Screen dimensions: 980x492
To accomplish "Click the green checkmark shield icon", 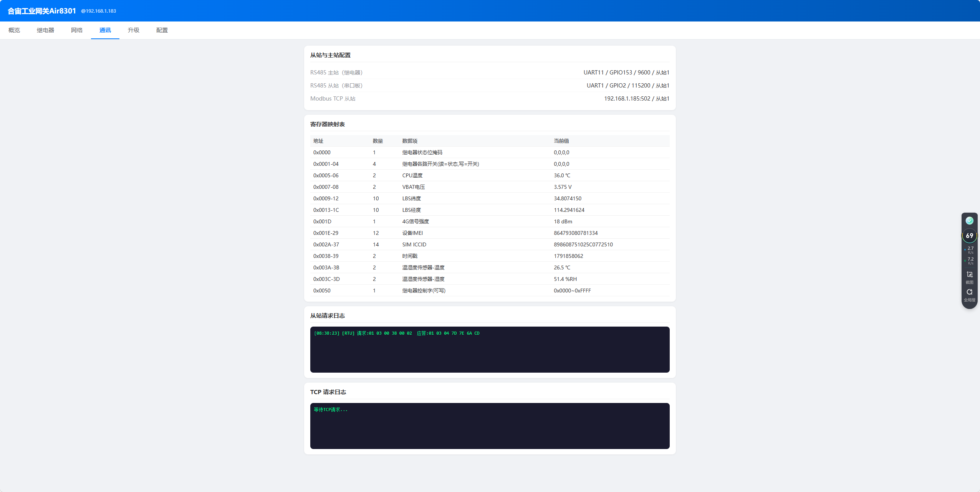I will click(969, 221).
